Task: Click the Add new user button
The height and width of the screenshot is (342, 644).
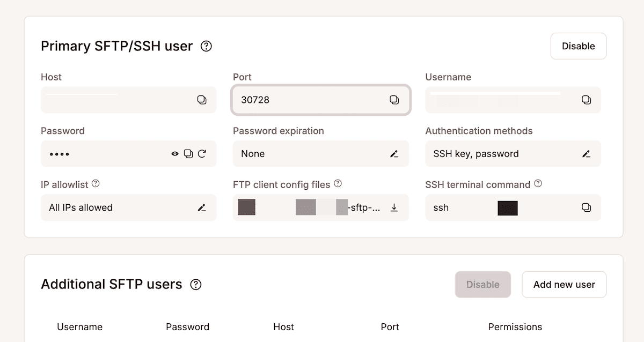Action: pyautogui.click(x=564, y=285)
